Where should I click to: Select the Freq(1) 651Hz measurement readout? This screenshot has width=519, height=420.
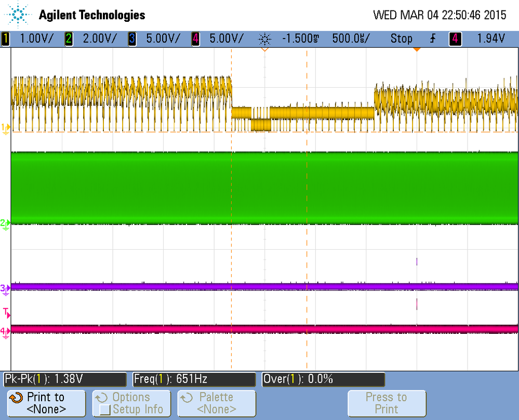pyautogui.click(x=194, y=379)
